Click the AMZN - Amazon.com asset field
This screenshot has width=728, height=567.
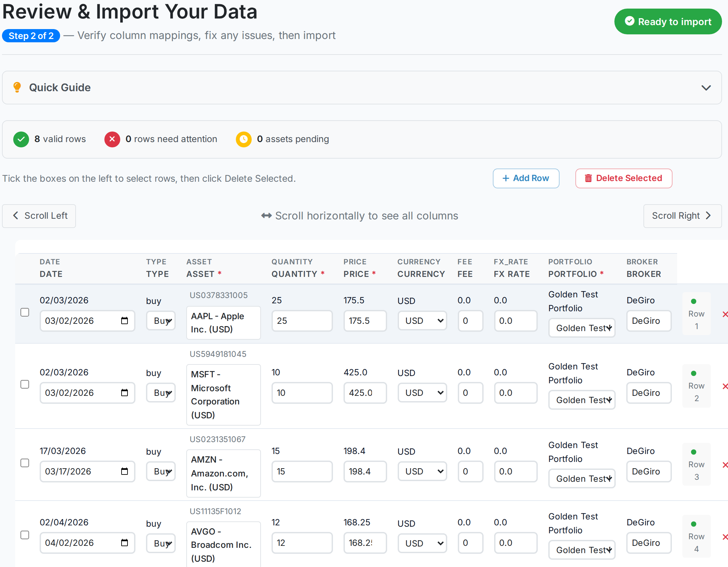tap(223, 473)
